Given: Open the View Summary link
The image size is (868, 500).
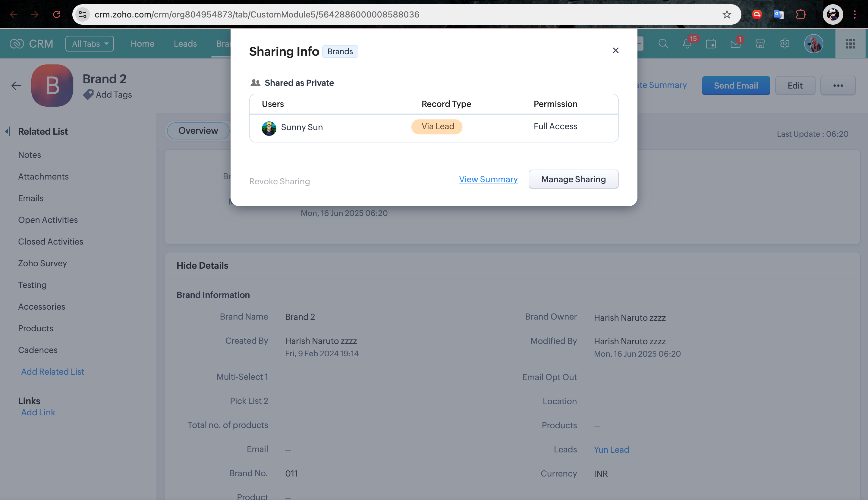Looking at the screenshot, I should tap(488, 179).
